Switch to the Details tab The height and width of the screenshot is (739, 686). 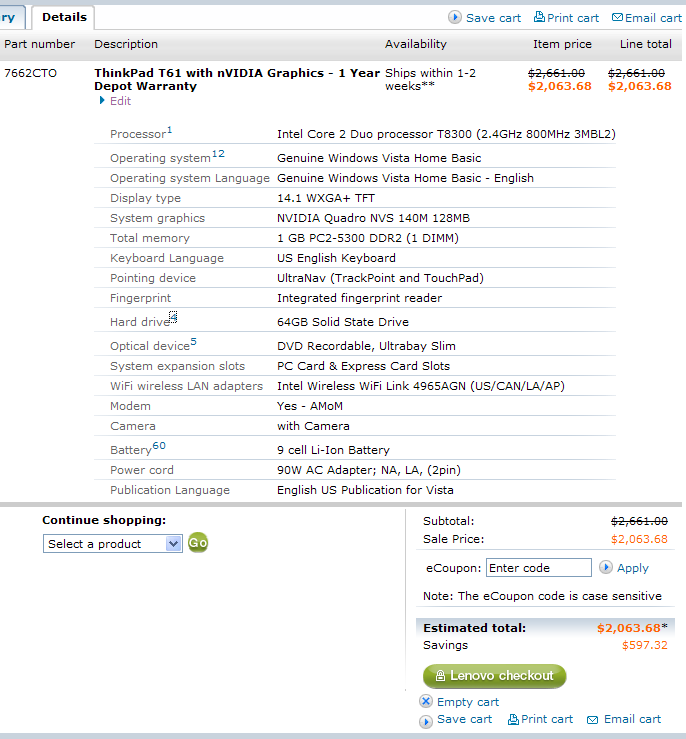pos(64,17)
